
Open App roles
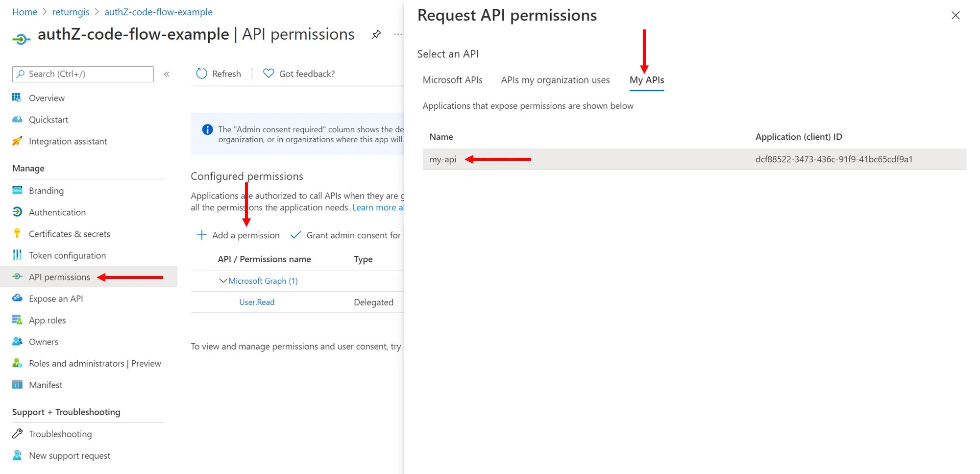tap(47, 320)
